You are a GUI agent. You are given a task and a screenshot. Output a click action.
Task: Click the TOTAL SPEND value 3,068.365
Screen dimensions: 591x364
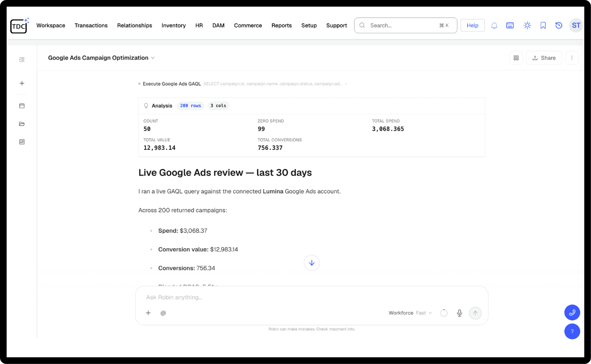click(x=388, y=129)
